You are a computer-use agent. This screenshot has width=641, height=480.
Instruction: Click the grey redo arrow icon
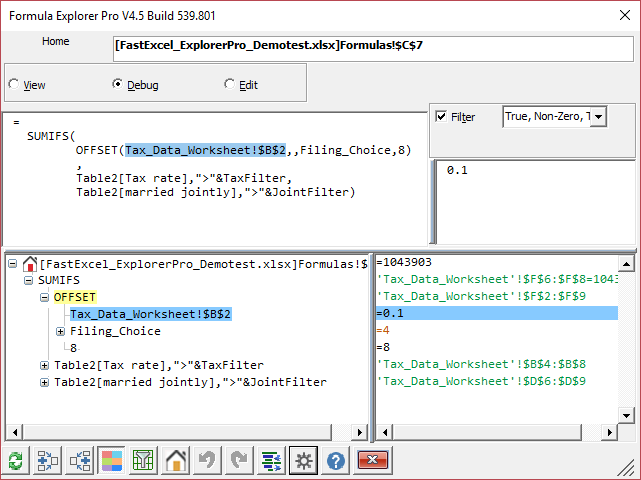[239, 461]
